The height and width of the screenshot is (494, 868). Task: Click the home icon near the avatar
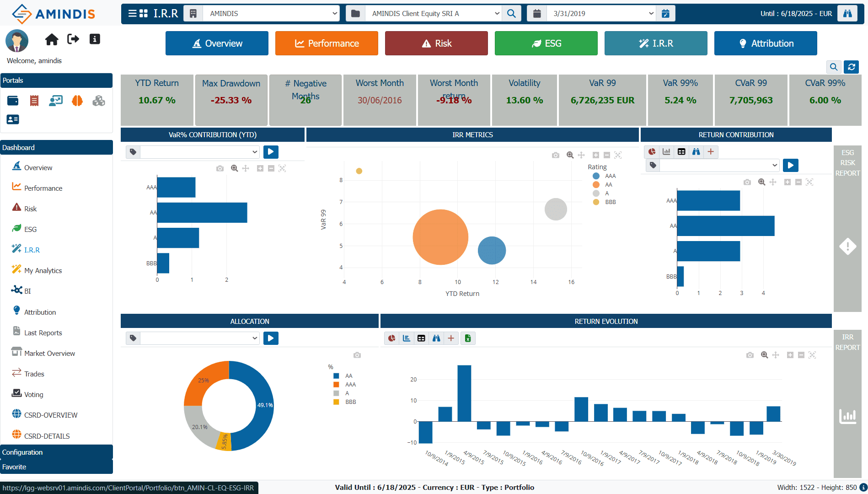click(52, 39)
